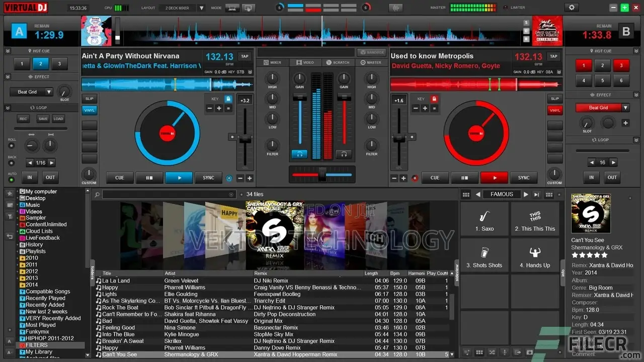Click the search magnifier icon
Screen dimensions: 644x362
[x=97, y=195]
